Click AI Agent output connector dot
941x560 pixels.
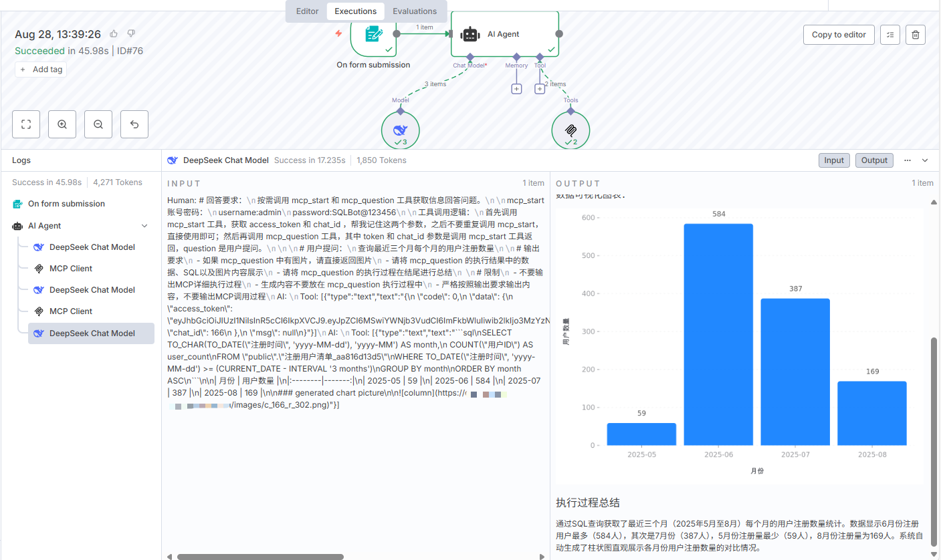[559, 33]
